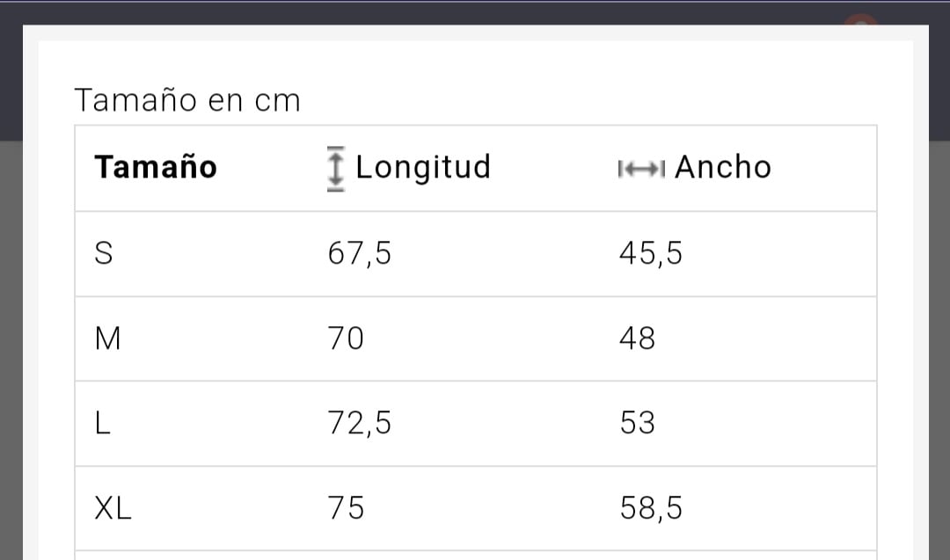Click the 45,5 width value

click(x=651, y=254)
